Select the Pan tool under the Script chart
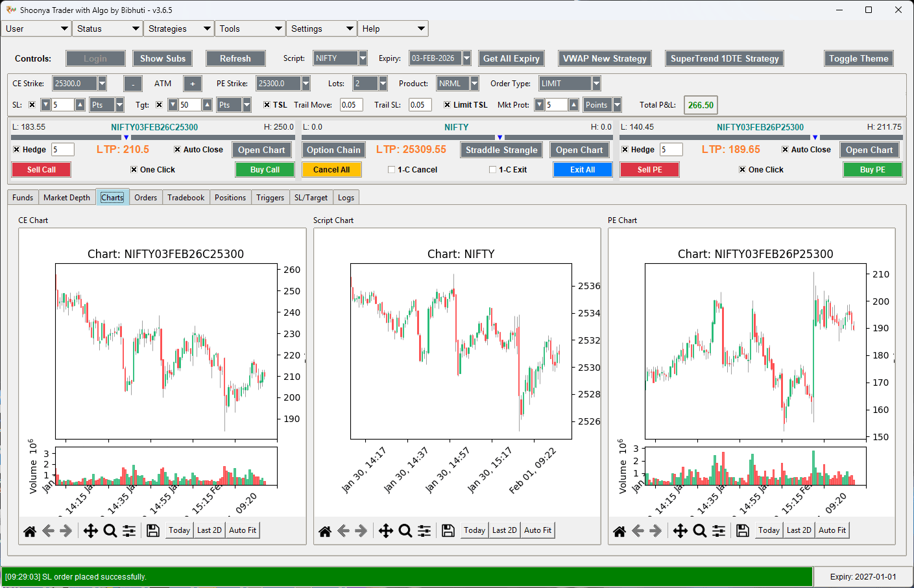Screen dimensions: 914x588 (x=385, y=530)
